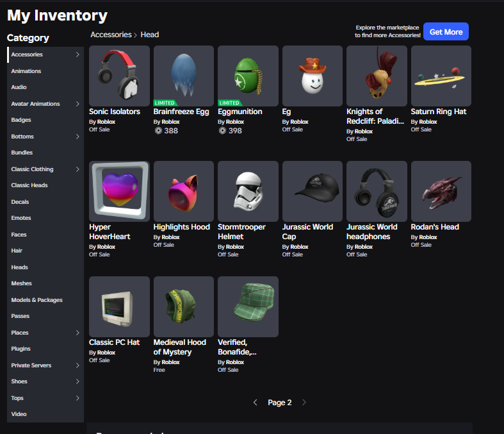
Task: Open the Eggmunition title link
Action: point(240,112)
